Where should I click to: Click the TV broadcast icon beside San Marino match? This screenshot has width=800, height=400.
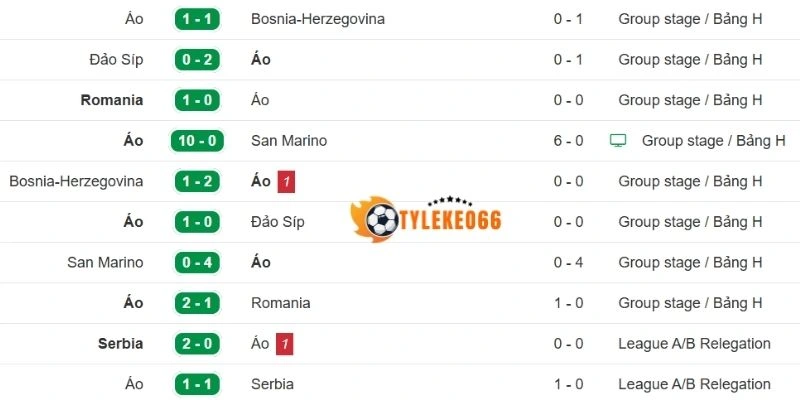click(x=618, y=141)
